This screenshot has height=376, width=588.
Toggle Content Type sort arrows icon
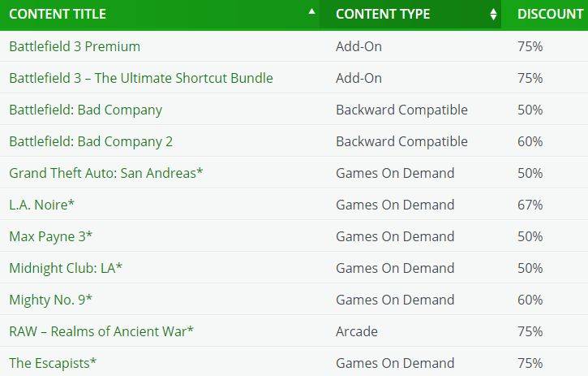coord(493,15)
